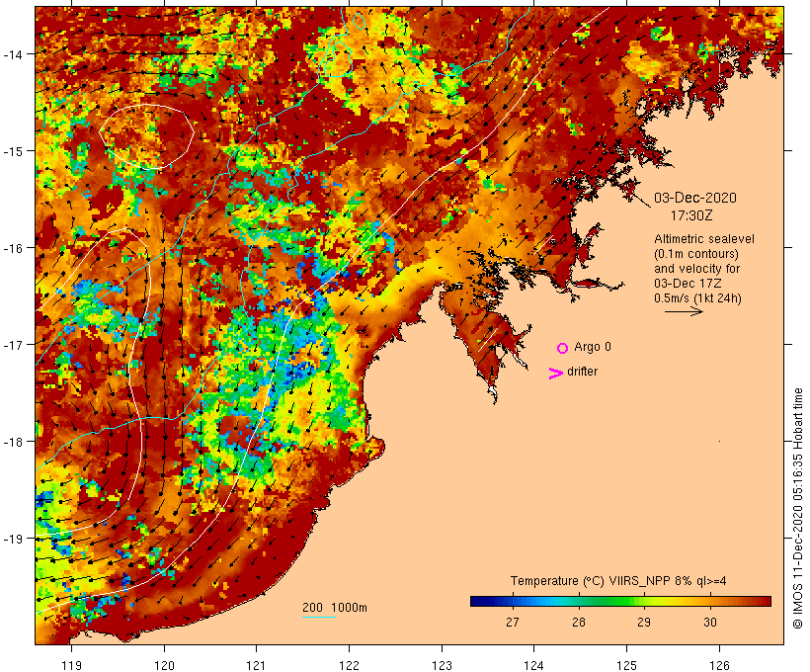Viewport: 810px width, 672px height.
Task: Click the latitude label -16
Action: [12, 248]
